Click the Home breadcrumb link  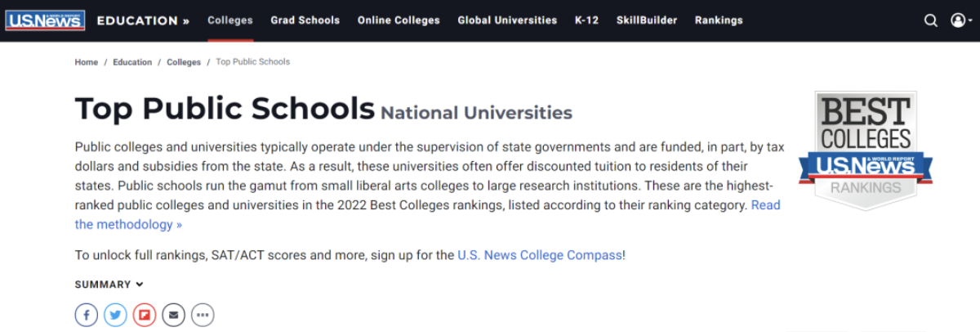(x=87, y=62)
